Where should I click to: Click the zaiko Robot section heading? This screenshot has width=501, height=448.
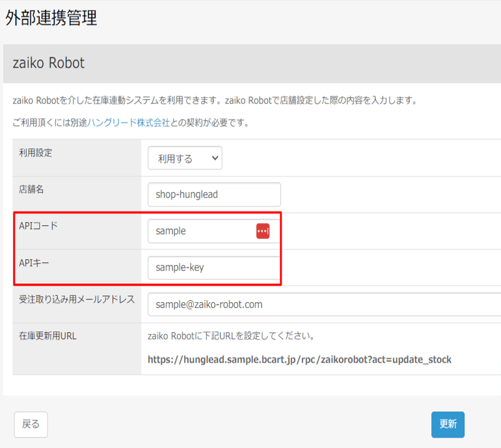[49, 63]
